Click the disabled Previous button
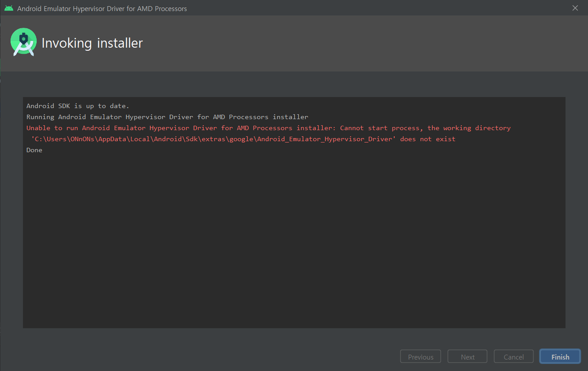 [x=421, y=357]
